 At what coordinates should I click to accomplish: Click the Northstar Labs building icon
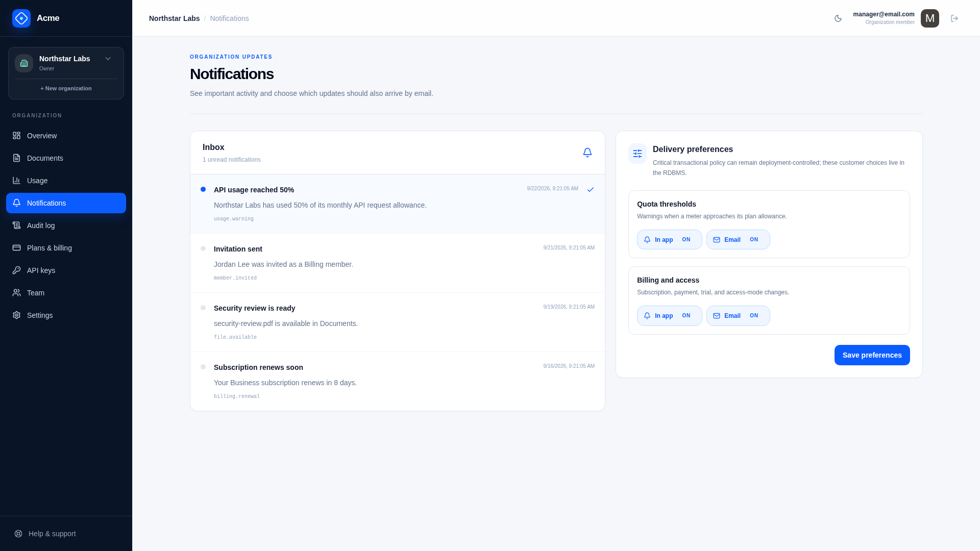(x=24, y=63)
